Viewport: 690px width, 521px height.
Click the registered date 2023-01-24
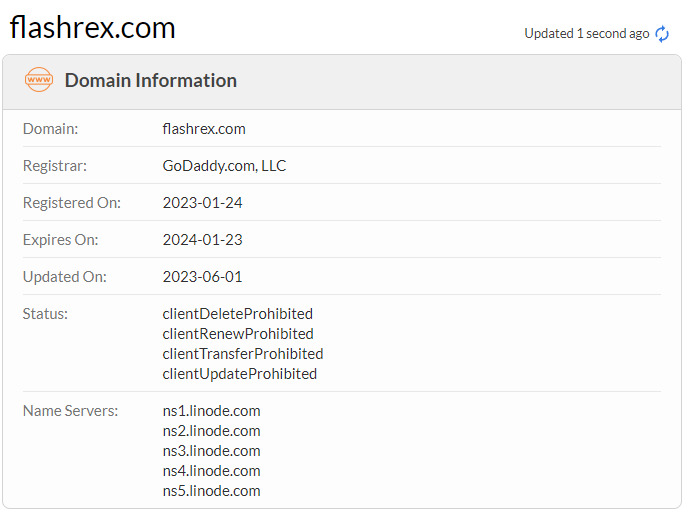pyautogui.click(x=202, y=203)
